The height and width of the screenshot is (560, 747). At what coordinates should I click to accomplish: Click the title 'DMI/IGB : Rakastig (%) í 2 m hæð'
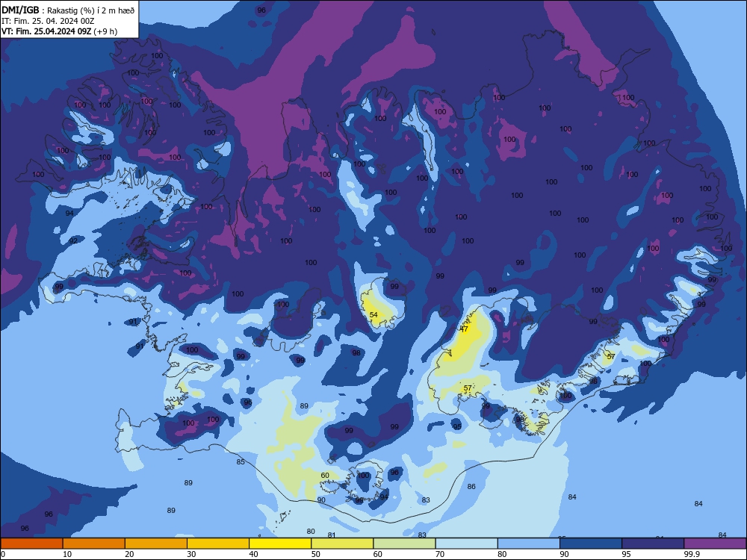[x=68, y=10]
